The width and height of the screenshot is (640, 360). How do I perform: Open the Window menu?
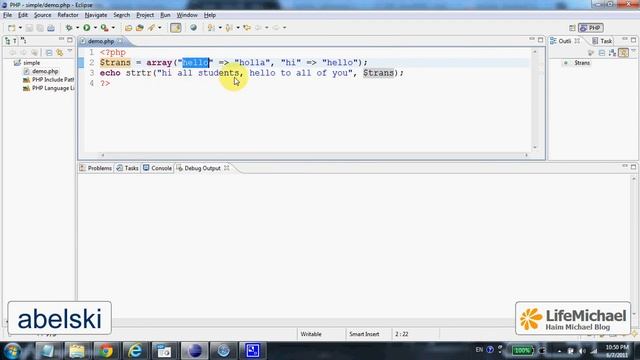pyautogui.click(x=187, y=15)
